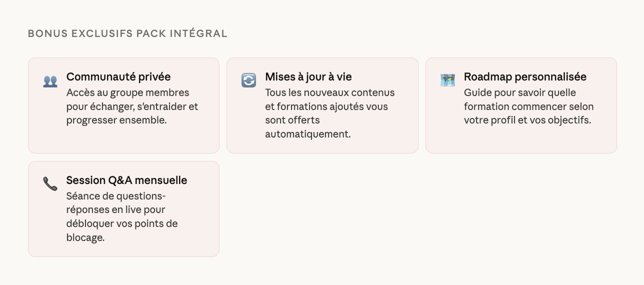This screenshot has height=285, width=644.
Task: Click the line "Guide pour savoir quelle"
Action: pos(520,92)
